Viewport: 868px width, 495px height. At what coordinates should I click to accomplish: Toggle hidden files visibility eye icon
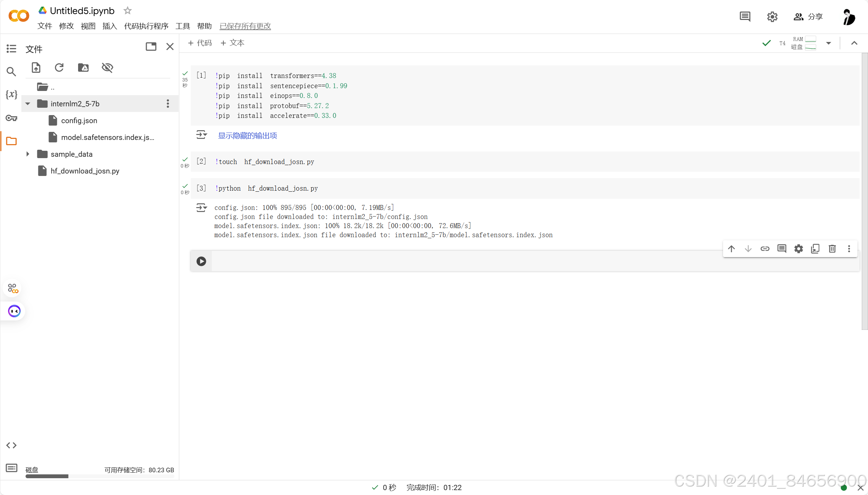[107, 68]
